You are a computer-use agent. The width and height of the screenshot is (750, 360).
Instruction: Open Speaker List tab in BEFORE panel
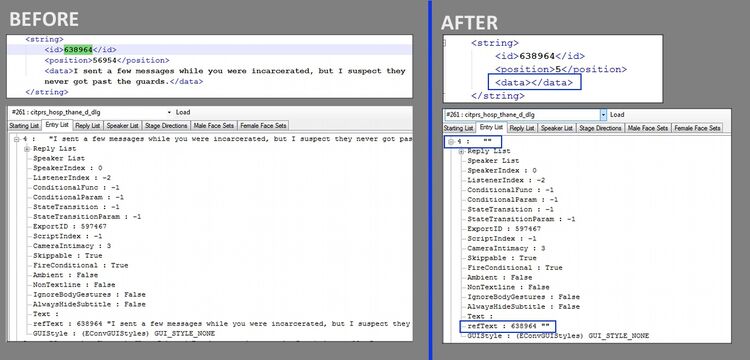[x=122, y=126]
